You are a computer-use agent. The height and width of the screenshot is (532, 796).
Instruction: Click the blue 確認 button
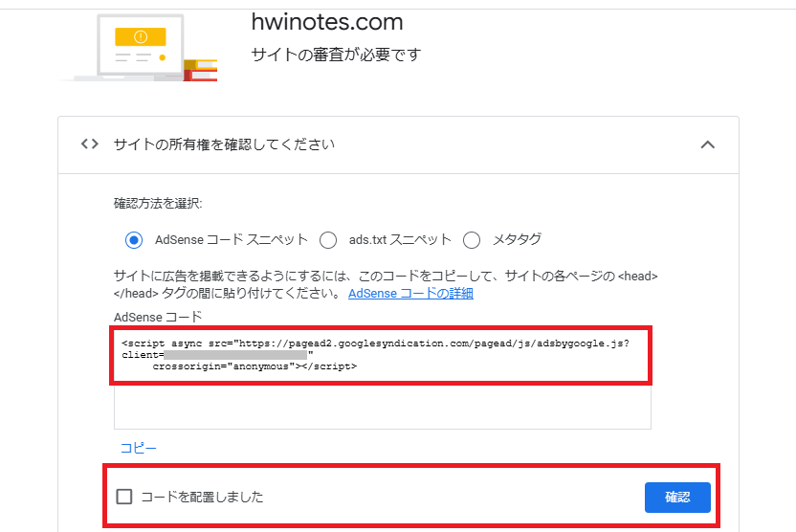(x=677, y=498)
